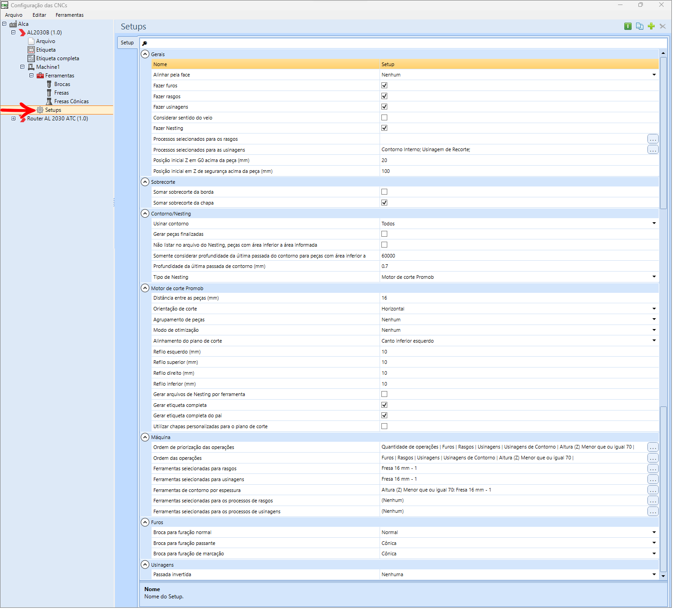Open the Usinar contorno dropdown
This screenshot has height=616, width=675.
pos(654,224)
